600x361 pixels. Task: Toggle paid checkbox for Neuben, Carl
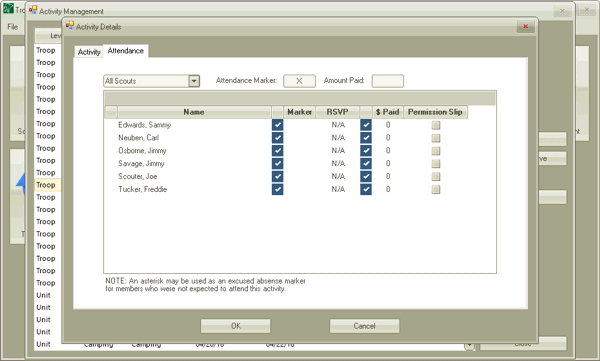[x=366, y=137]
